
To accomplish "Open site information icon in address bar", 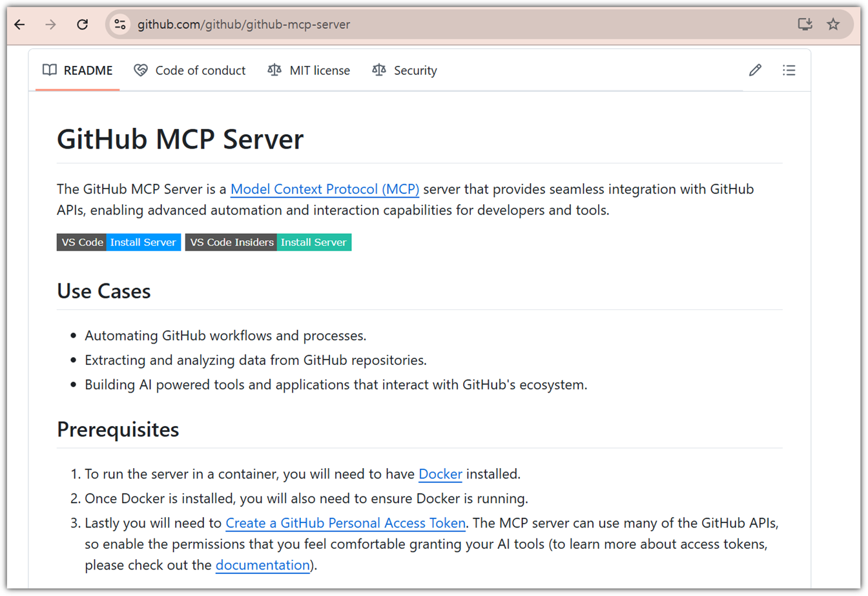I will point(120,25).
